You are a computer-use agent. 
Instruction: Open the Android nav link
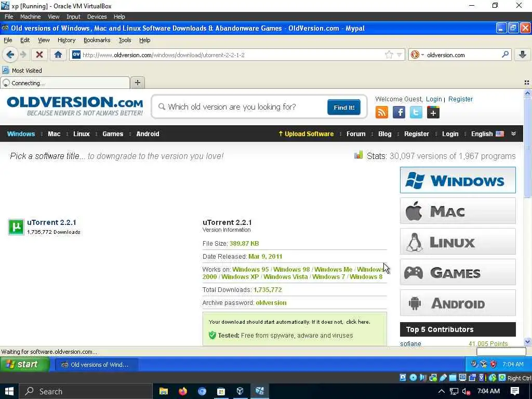[148, 134]
